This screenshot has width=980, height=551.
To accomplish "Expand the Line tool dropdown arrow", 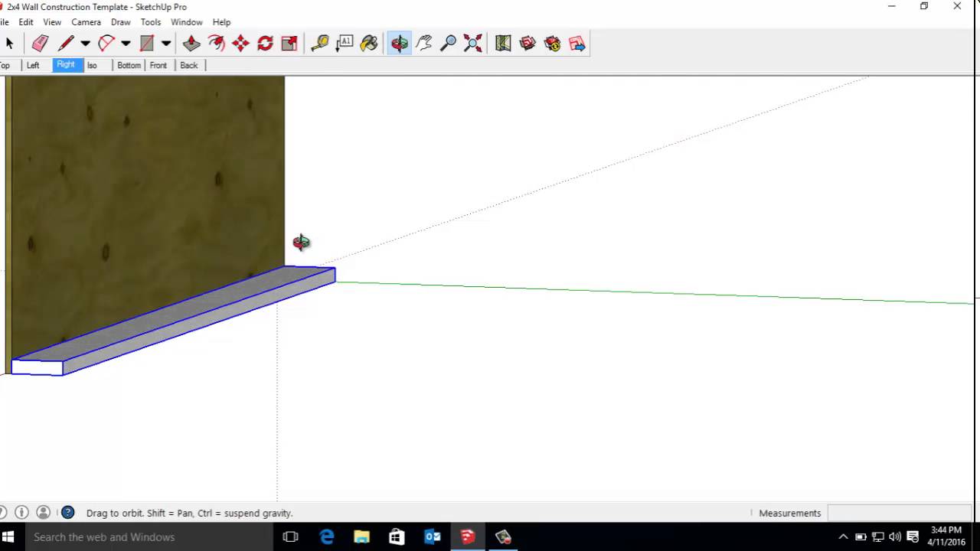I will point(85,44).
